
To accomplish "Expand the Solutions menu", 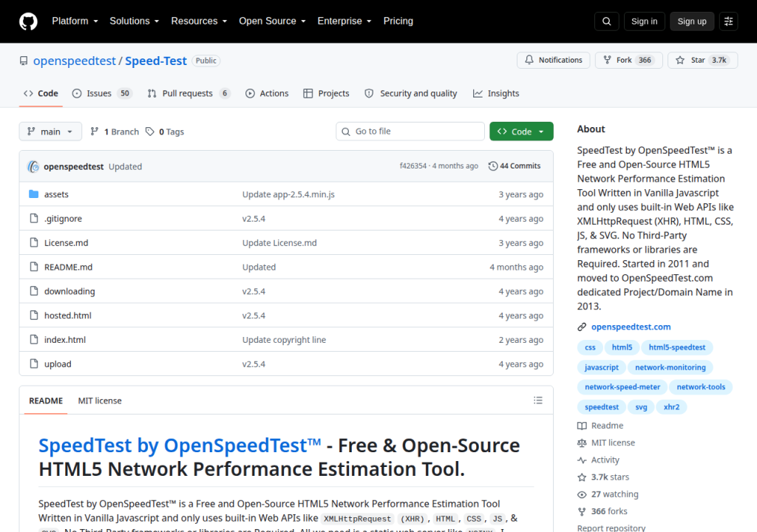I will pos(135,21).
